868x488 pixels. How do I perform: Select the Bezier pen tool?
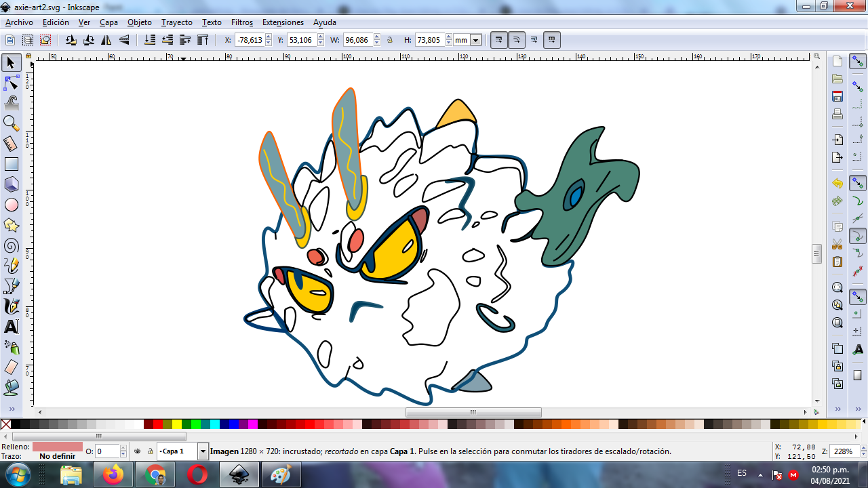[x=11, y=286]
